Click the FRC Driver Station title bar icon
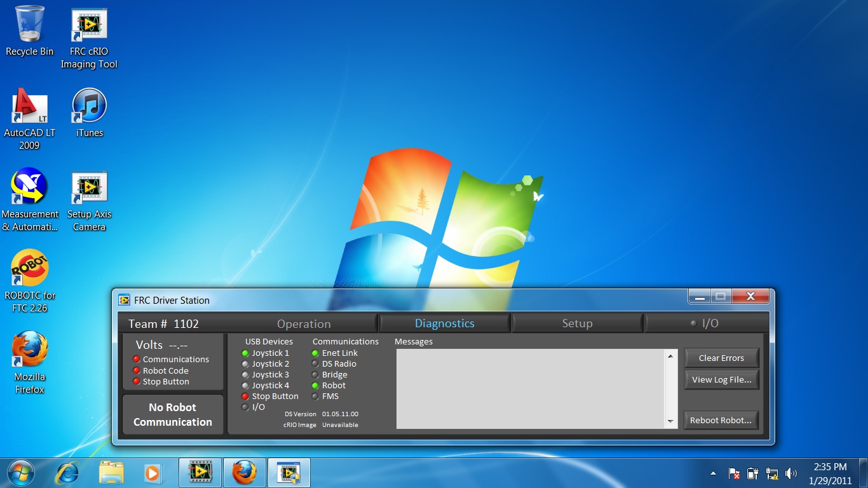Screen dimensions: 868x488 (124, 301)
